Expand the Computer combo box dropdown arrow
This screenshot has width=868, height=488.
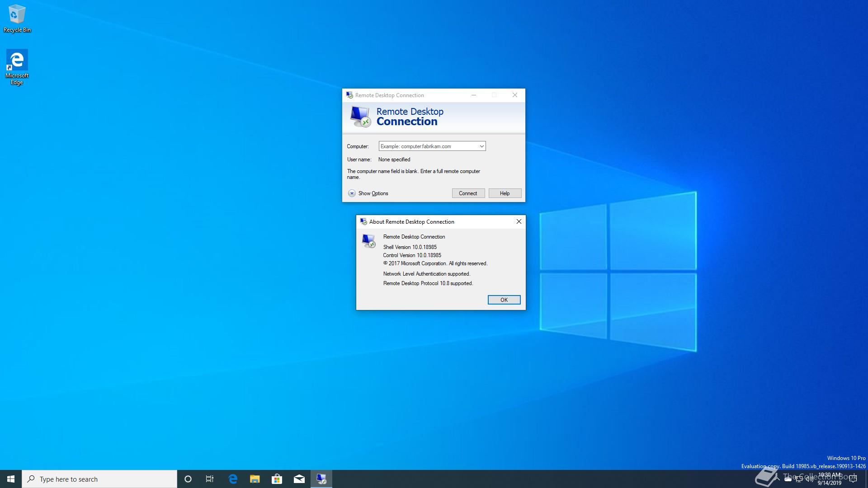481,146
